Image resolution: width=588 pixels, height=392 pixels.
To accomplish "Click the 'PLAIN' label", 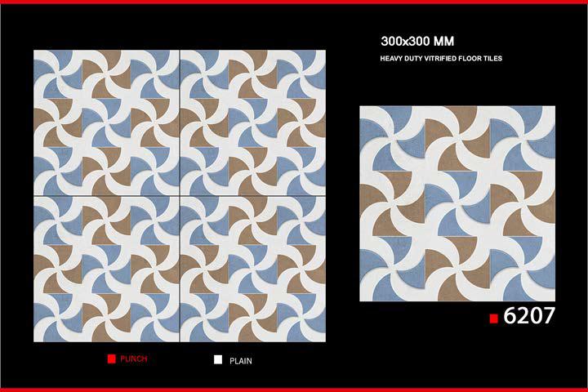I will pos(241,361).
